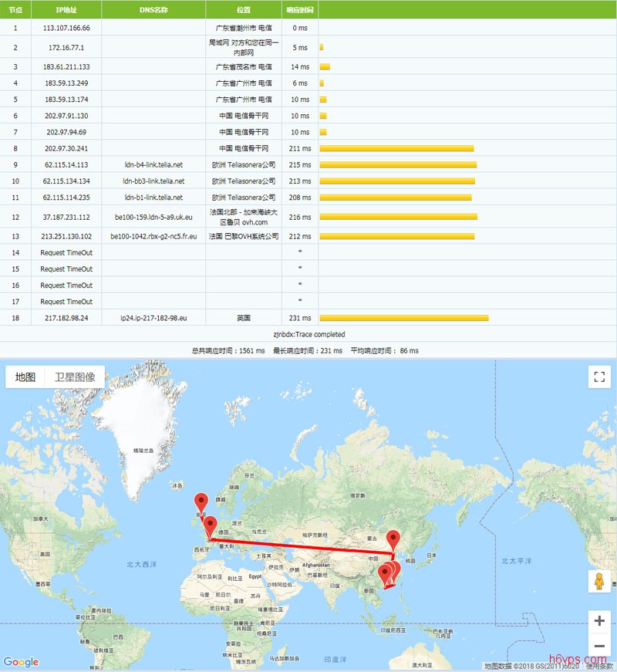Click the Street View pegman icon
The width and height of the screenshot is (617, 672).
tap(599, 581)
